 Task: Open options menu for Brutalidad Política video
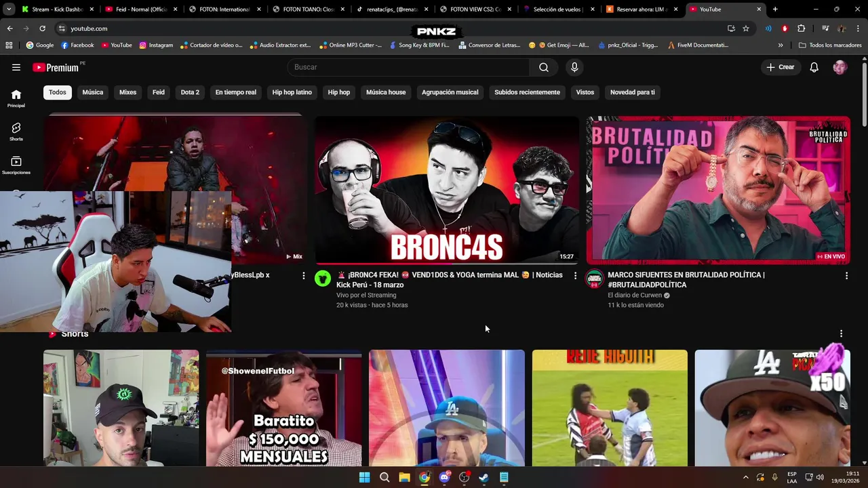click(846, 276)
